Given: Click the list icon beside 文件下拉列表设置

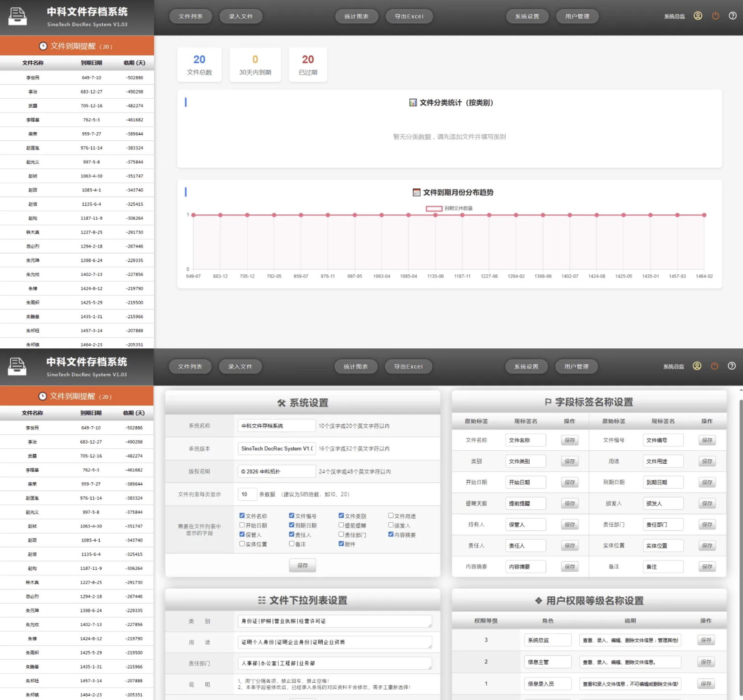Looking at the screenshot, I should [262, 600].
